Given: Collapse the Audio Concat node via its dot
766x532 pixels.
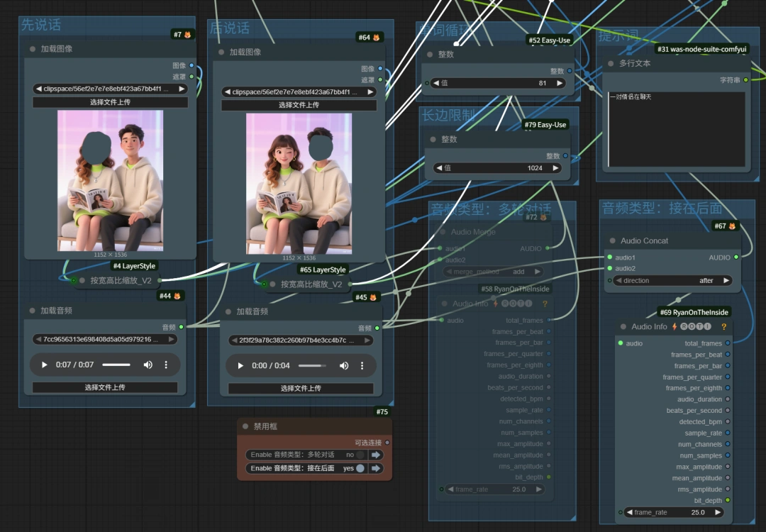Looking at the screenshot, I should (611, 240).
